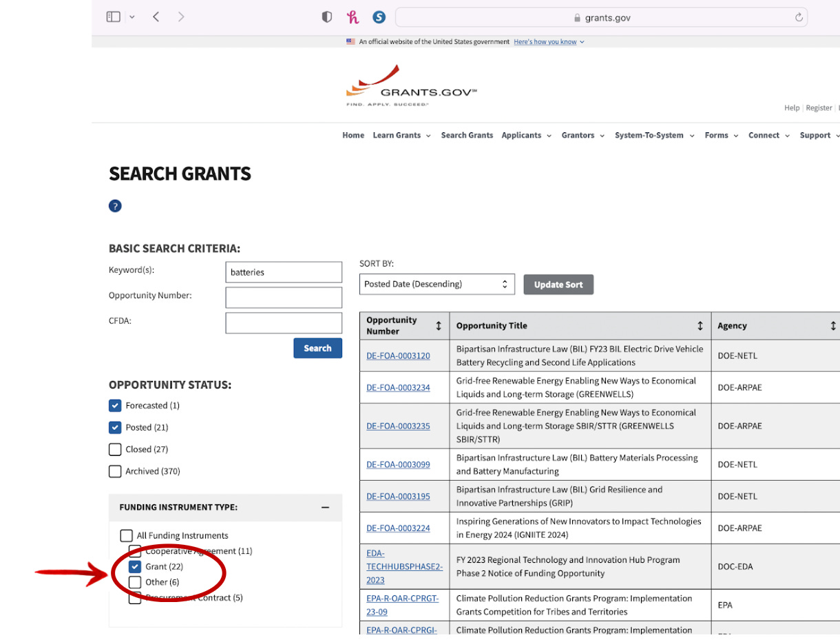Open opportunity DE-FOA-0003235

click(x=398, y=426)
